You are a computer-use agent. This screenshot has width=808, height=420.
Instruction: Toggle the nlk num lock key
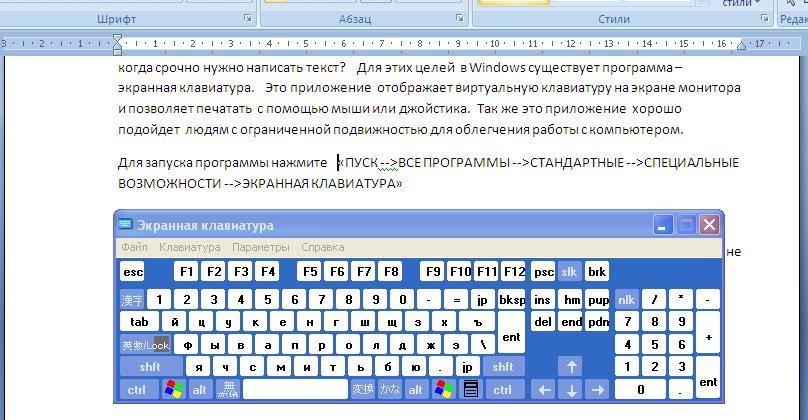click(627, 299)
